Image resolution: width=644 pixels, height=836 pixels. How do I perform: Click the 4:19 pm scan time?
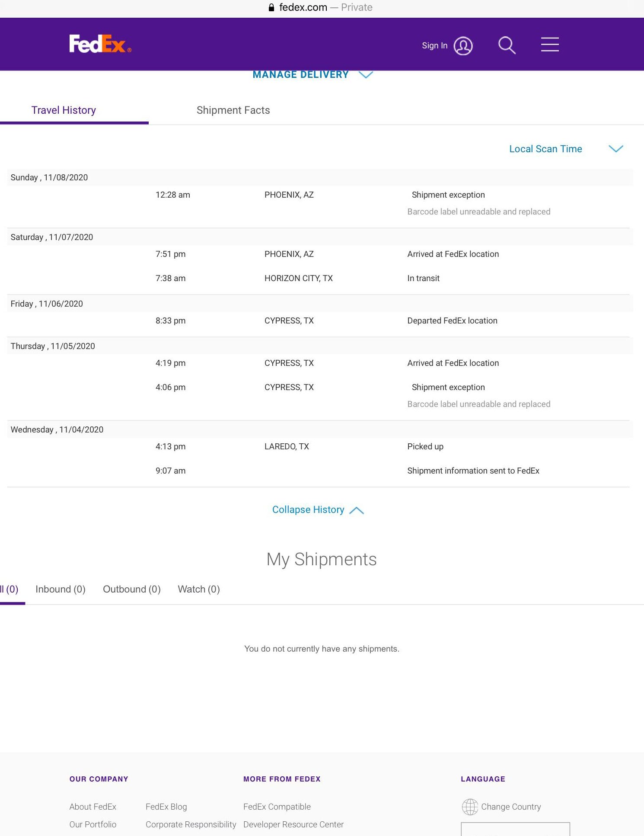pyautogui.click(x=171, y=363)
